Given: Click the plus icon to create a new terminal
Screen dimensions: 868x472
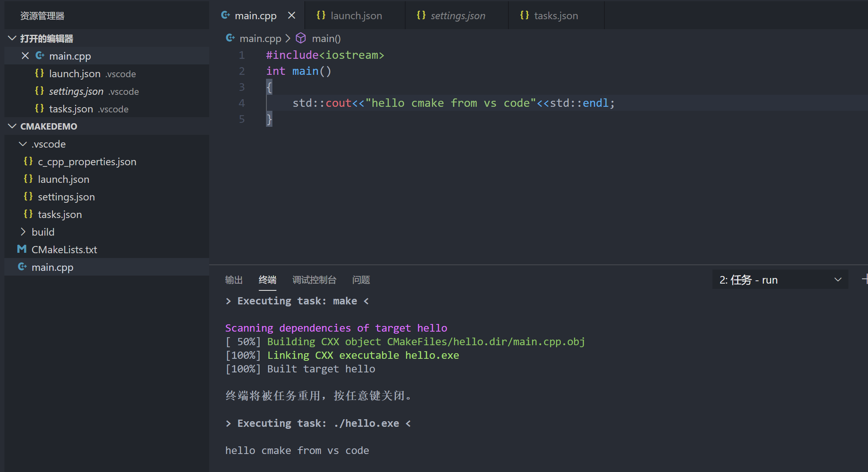Looking at the screenshot, I should point(865,279).
